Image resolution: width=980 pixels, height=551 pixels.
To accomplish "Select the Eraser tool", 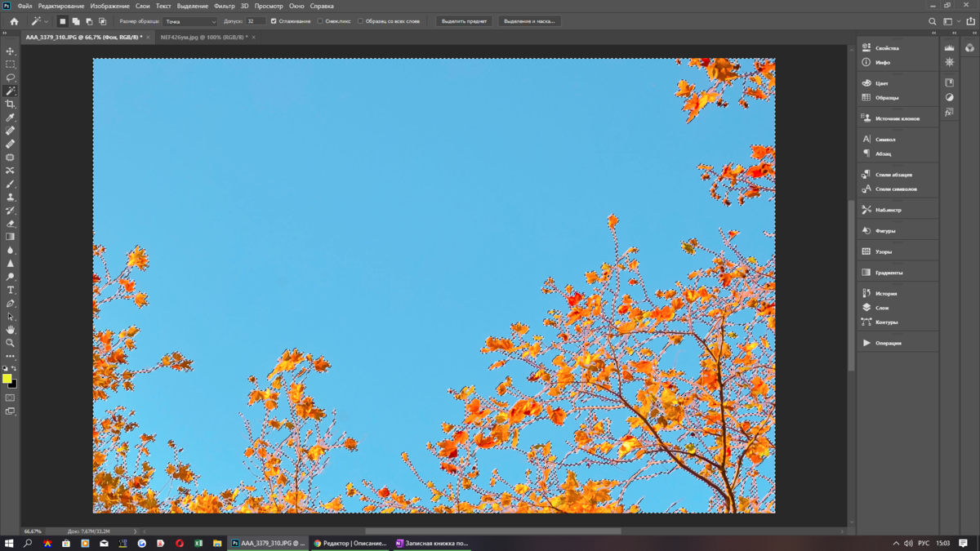I will [11, 224].
